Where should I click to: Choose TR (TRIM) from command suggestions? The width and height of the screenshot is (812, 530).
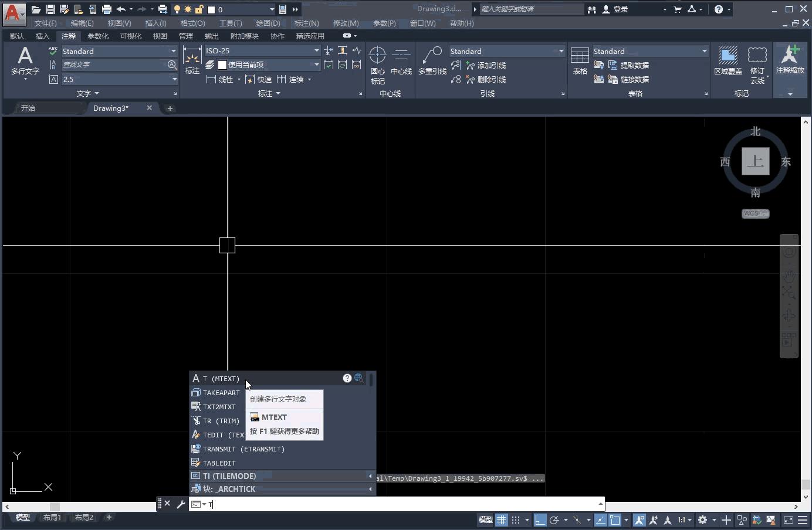click(221, 421)
